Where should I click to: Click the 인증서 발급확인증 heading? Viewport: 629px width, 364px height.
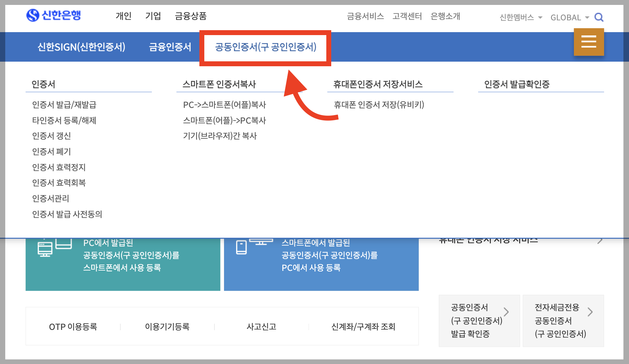tap(517, 84)
